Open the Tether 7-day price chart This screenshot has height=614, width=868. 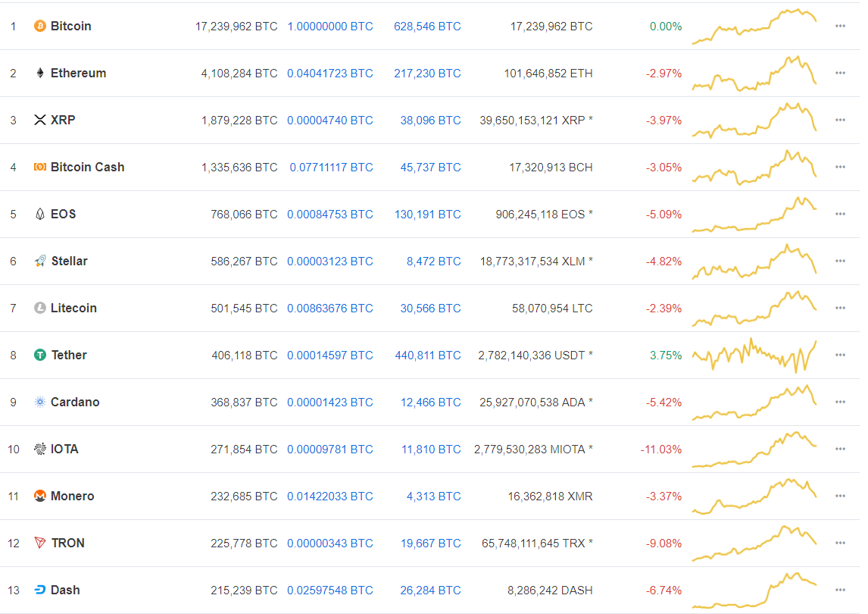[x=754, y=356]
